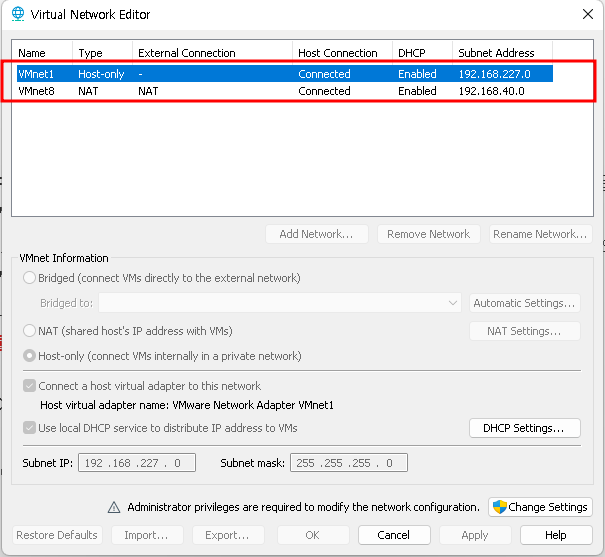The width and height of the screenshot is (605, 557).
Task: Click the Host virtual adapter name text
Action: 187,405
